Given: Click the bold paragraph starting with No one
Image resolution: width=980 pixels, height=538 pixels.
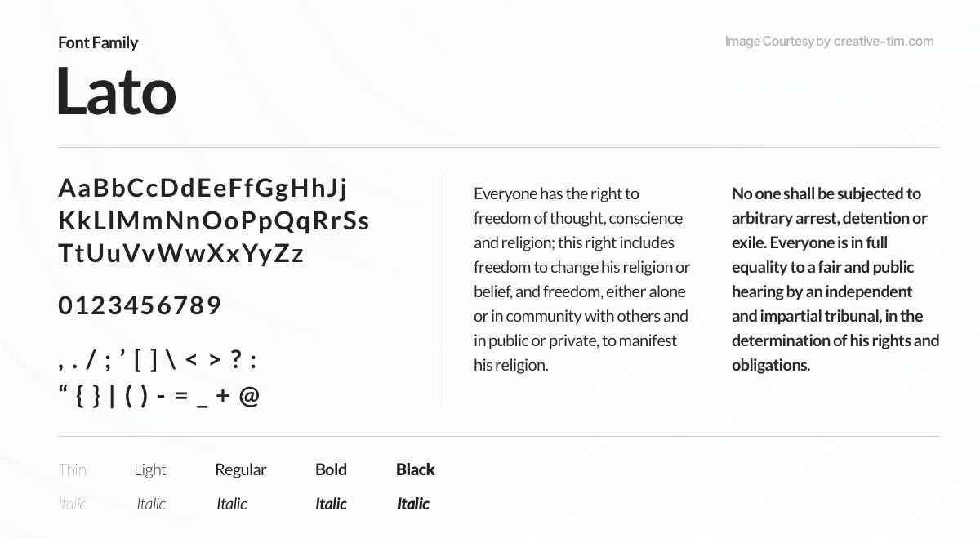Looking at the screenshot, I should pyautogui.click(x=835, y=279).
